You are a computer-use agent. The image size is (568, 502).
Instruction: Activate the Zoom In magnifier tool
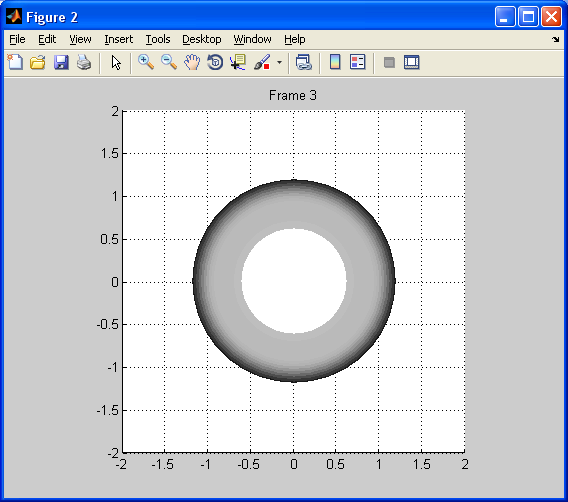(146, 62)
